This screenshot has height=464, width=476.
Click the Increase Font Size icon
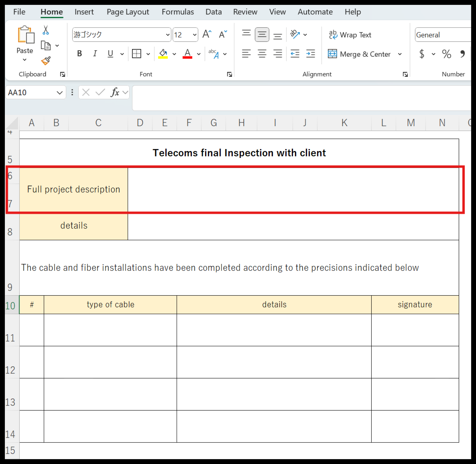coord(207,34)
